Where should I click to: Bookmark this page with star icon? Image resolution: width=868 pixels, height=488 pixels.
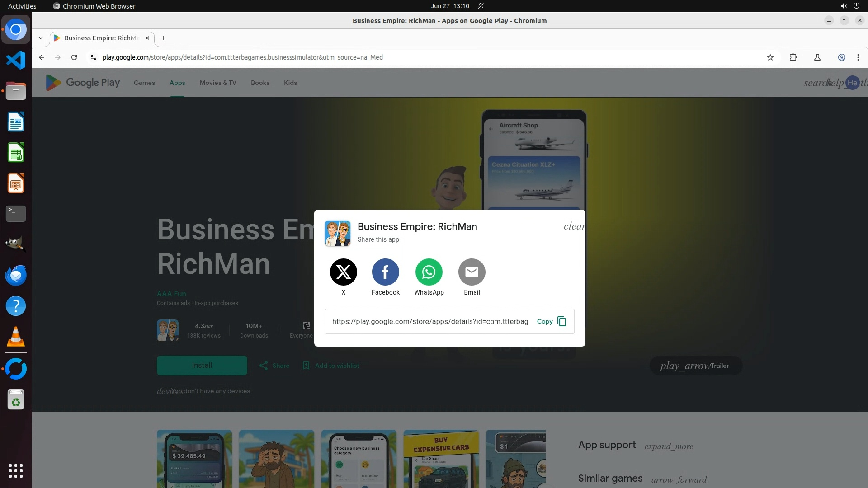(770, 57)
